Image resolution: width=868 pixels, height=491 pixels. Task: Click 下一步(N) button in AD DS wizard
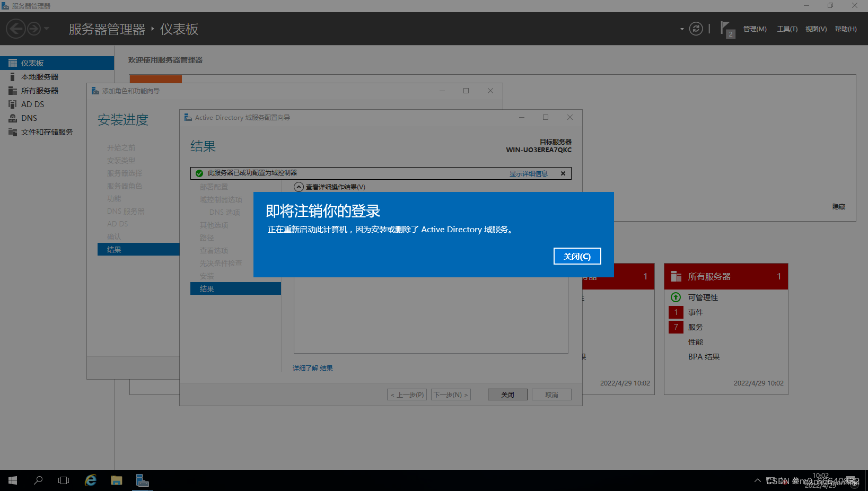click(x=451, y=394)
